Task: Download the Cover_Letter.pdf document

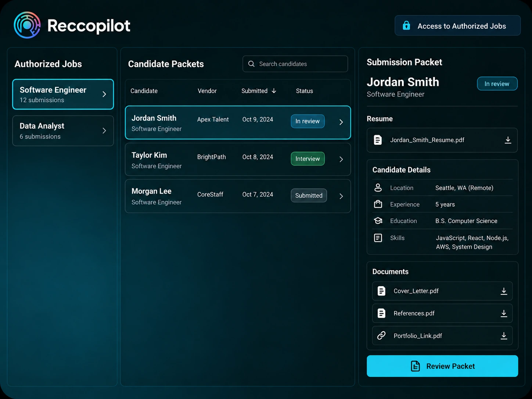Action: pos(504,291)
